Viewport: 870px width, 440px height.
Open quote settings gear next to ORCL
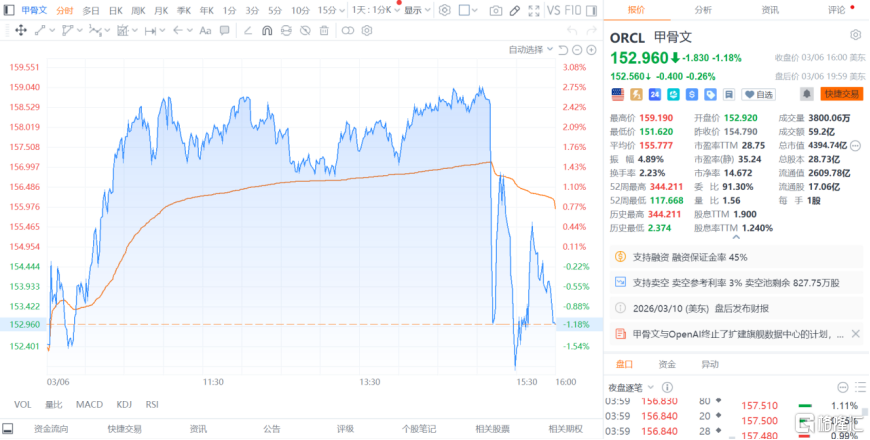(x=855, y=37)
